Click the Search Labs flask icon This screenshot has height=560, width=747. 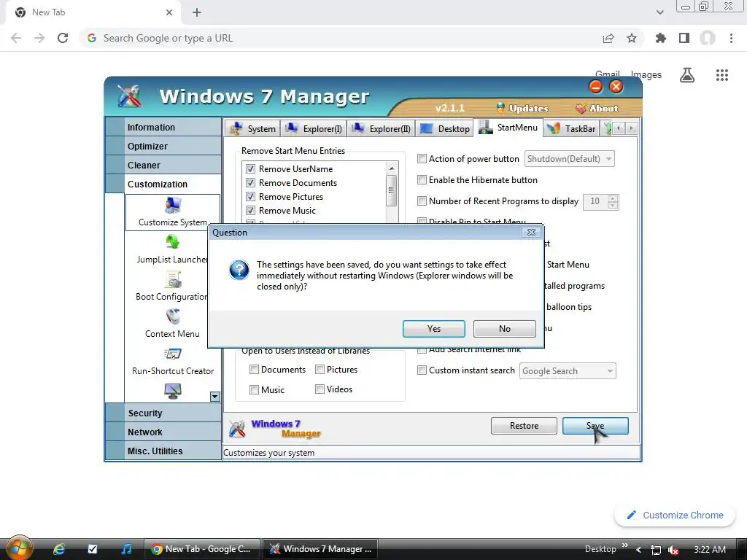pos(687,75)
